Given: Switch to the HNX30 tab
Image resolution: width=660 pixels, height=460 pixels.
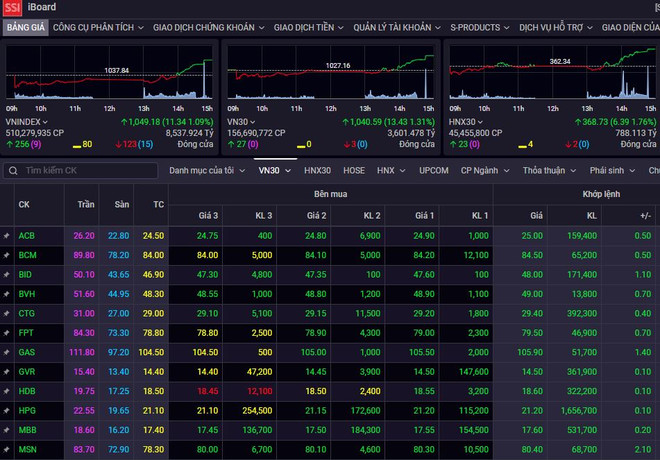Looking at the screenshot, I should coord(317,171).
